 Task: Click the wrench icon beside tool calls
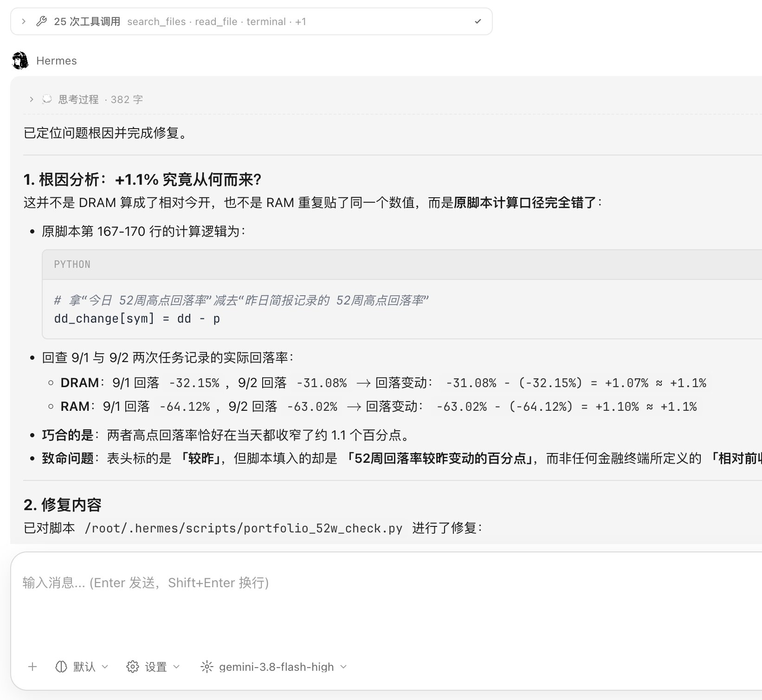pos(41,21)
